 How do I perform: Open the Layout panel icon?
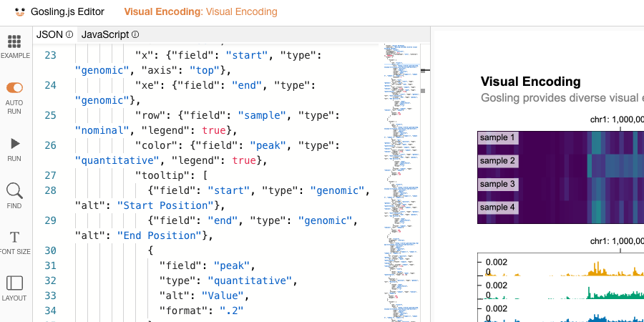coord(14,283)
